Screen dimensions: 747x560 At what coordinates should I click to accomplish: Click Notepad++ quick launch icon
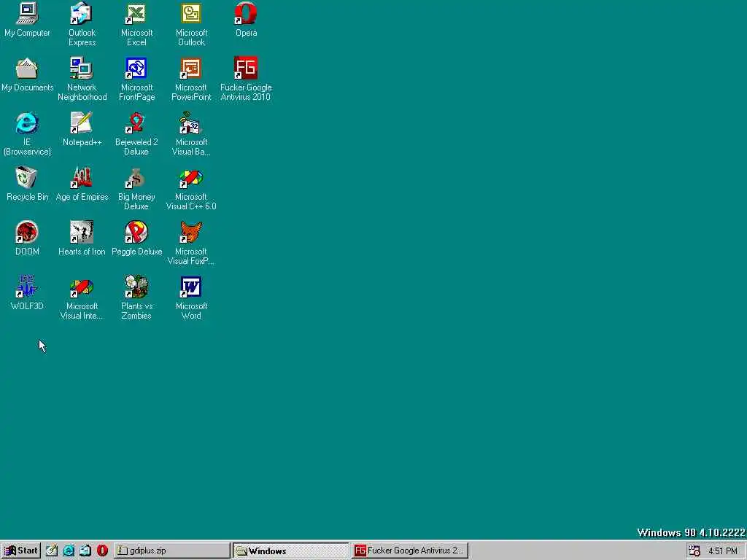coord(52,551)
